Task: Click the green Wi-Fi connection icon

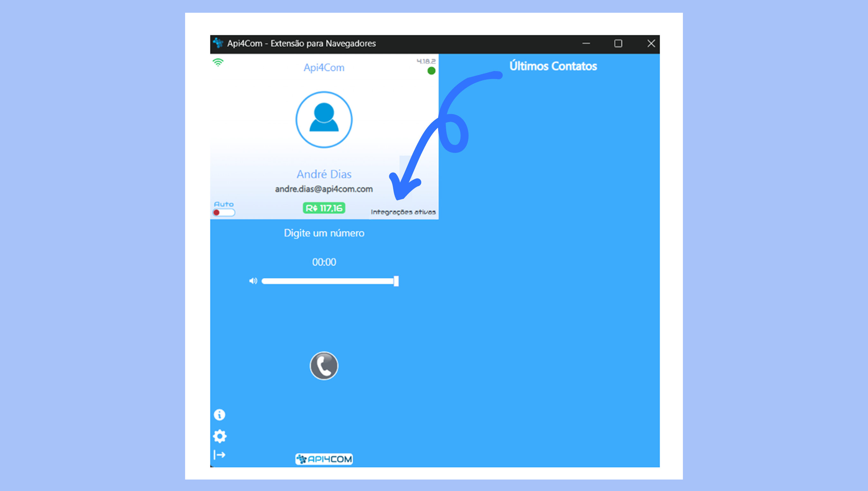Action: [x=218, y=62]
